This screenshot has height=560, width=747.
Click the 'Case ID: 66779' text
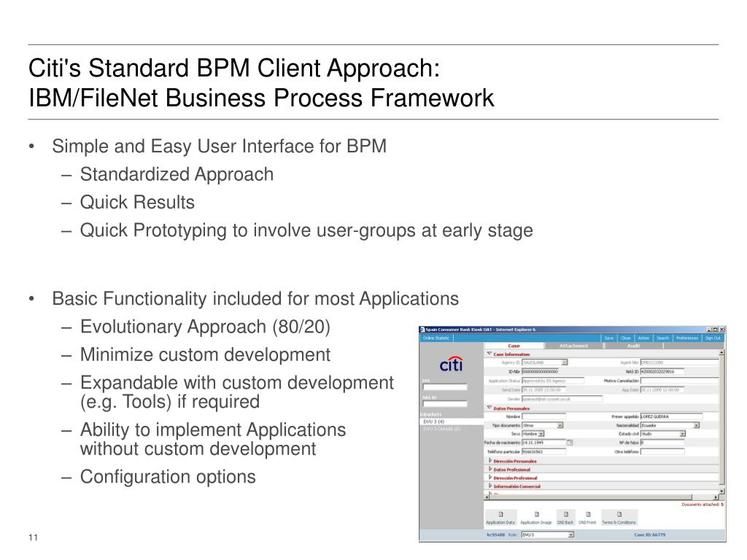click(650, 534)
